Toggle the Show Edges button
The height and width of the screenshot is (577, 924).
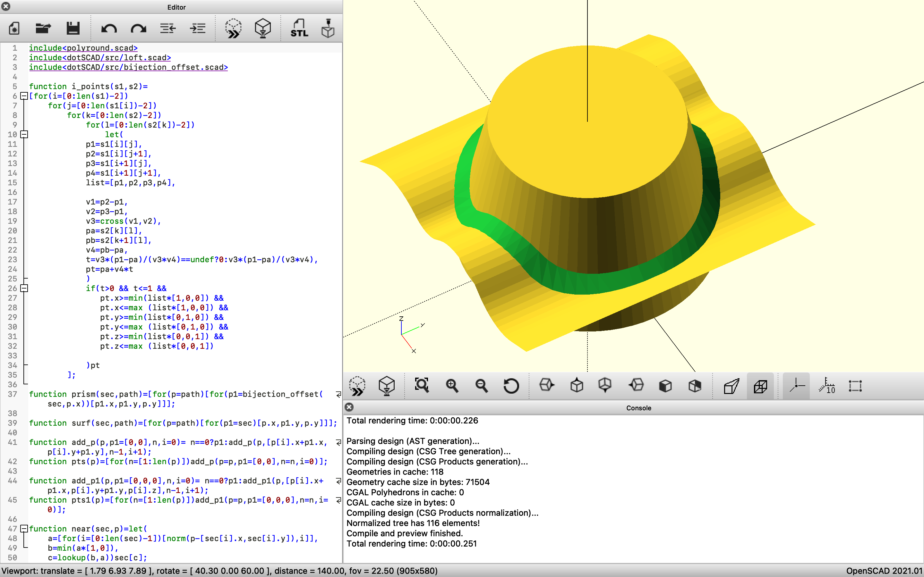(855, 385)
